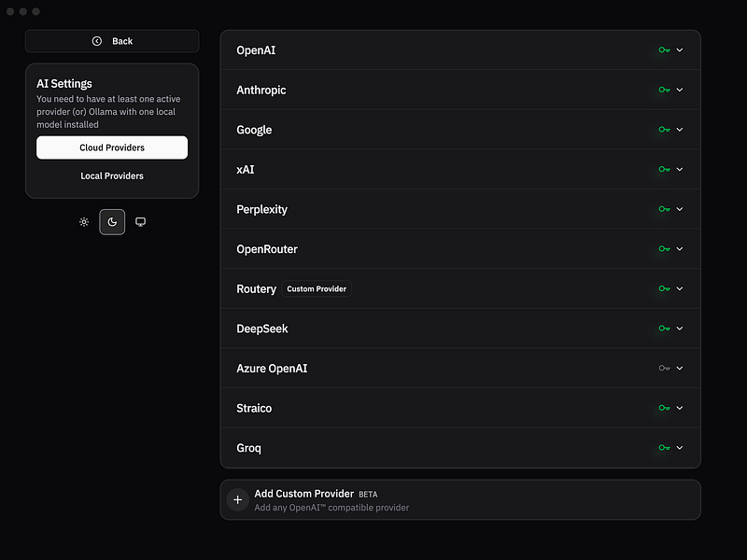
Task: Click the Perplexity green key icon
Action: [664, 209]
